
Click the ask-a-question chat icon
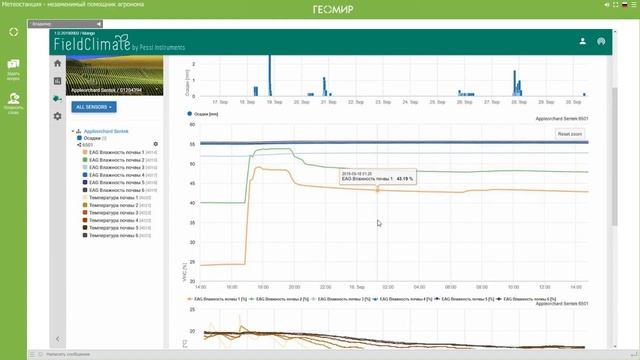pyautogui.click(x=13, y=69)
